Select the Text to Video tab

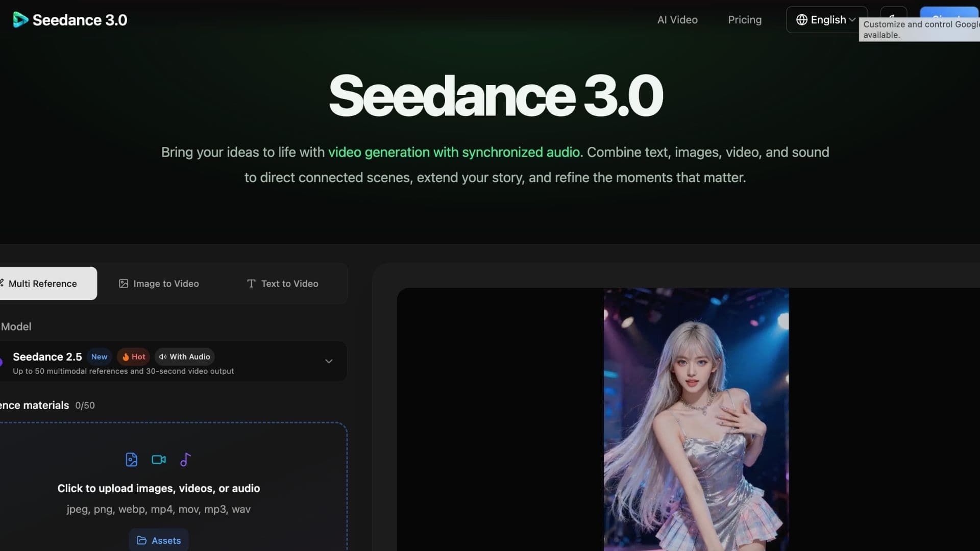click(x=283, y=284)
